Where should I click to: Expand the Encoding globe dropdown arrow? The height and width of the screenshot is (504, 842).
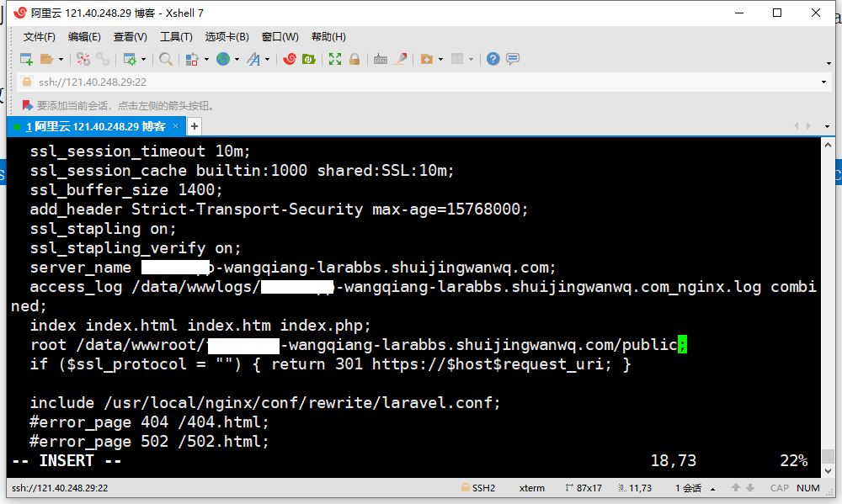point(237,59)
